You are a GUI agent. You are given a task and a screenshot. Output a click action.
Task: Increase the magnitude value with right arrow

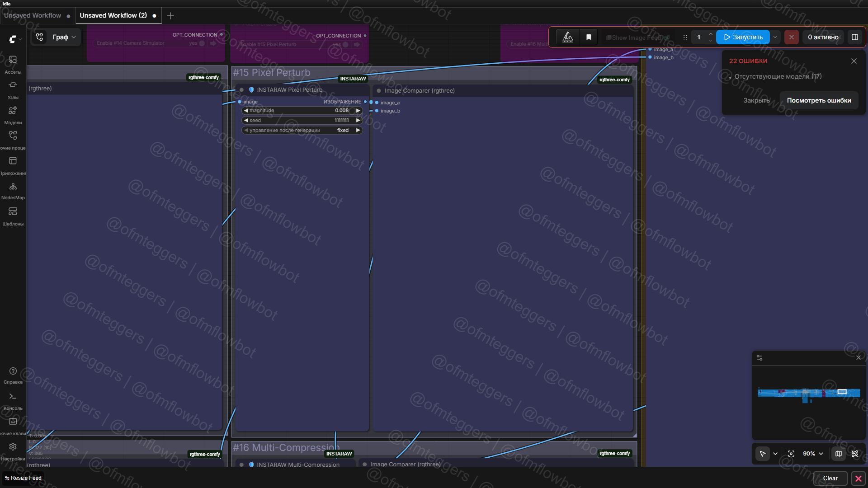(358, 111)
